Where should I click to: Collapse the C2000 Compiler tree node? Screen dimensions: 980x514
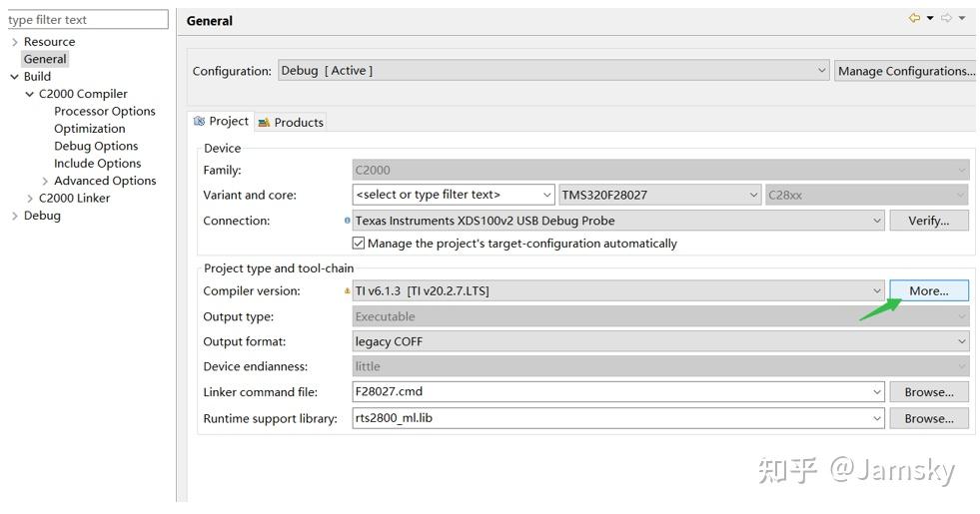click(x=30, y=94)
